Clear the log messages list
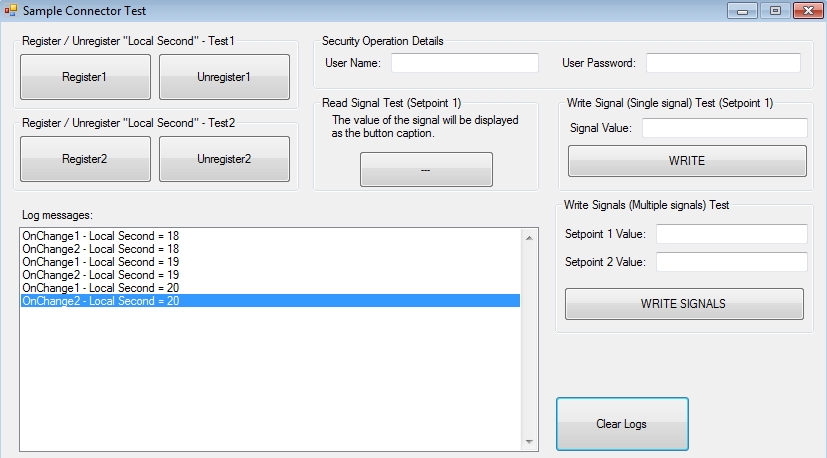The height and width of the screenshot is (458, 827). (621, 424)
